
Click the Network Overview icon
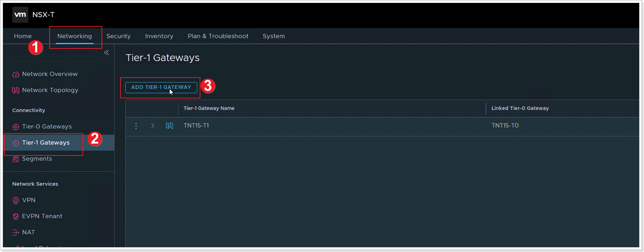(x=16, y=74)
